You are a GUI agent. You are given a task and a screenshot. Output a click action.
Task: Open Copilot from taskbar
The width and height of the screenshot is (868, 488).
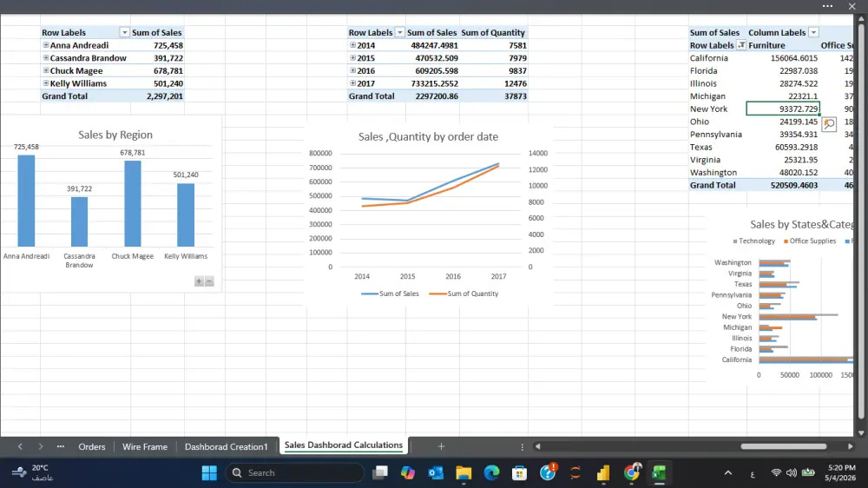408,472
